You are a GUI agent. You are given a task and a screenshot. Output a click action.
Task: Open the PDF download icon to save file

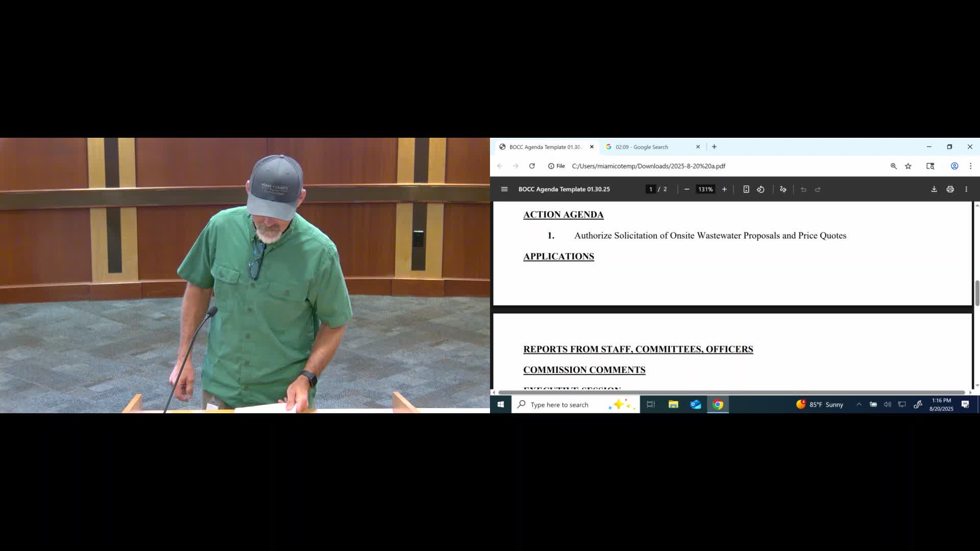(934, 189)
